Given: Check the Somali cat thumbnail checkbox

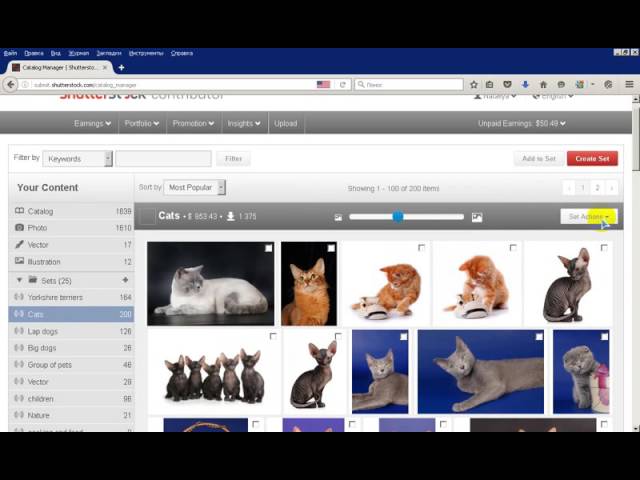Looking at the screenshot, I should (x=331, y=248).
